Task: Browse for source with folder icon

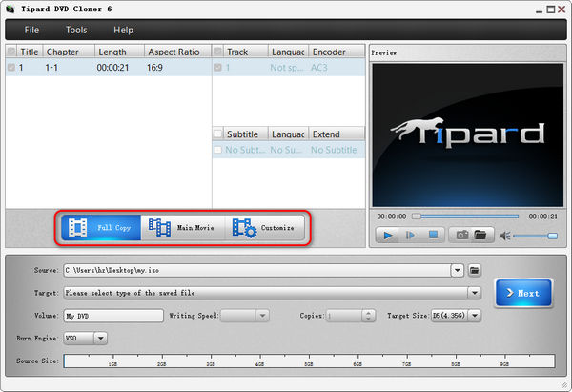Action: [x=474, y=271]
